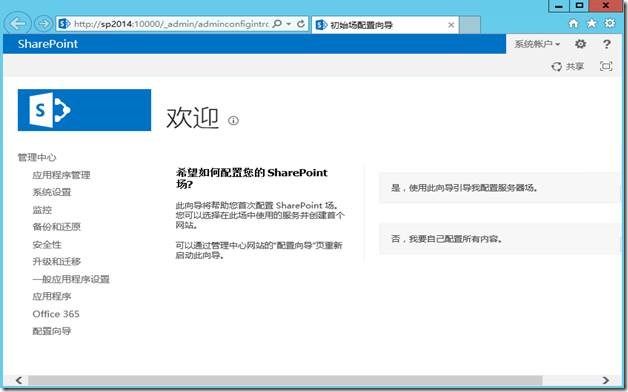Open 管理中心 navigation link
The width and height of the screenshot is (628, 392).
37,157
